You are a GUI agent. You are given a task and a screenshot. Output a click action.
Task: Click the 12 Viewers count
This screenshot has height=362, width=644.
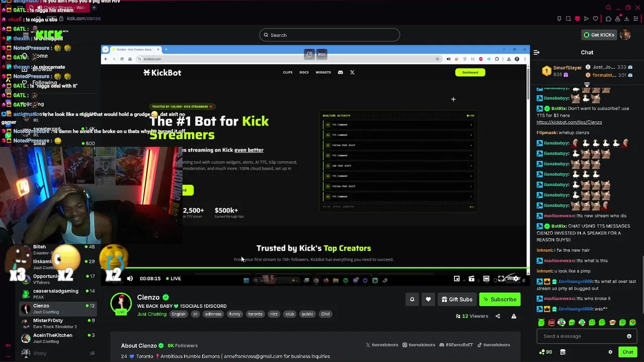(x=472, y=316)
